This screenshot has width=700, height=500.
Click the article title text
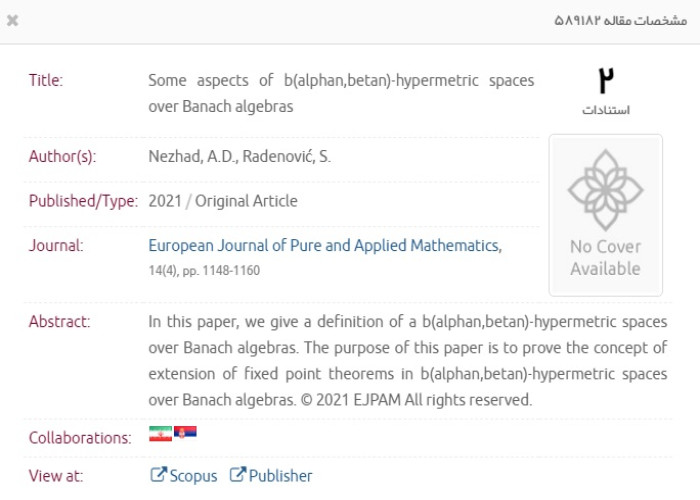[x=340, y=92]
